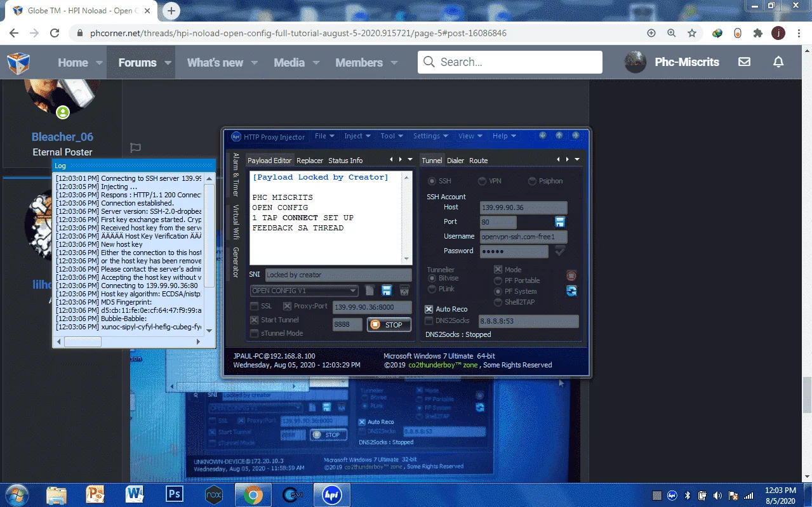This screenshot has height=507, width=812.
Task: Select the PLink tunnelier option in the front HPI window
Action: point(432,289)
